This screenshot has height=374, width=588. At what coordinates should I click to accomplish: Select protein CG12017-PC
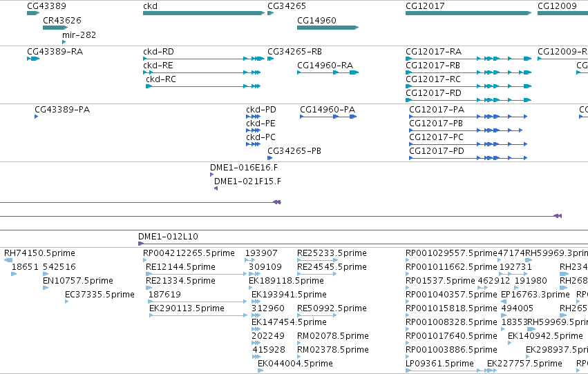coord(468,144)
